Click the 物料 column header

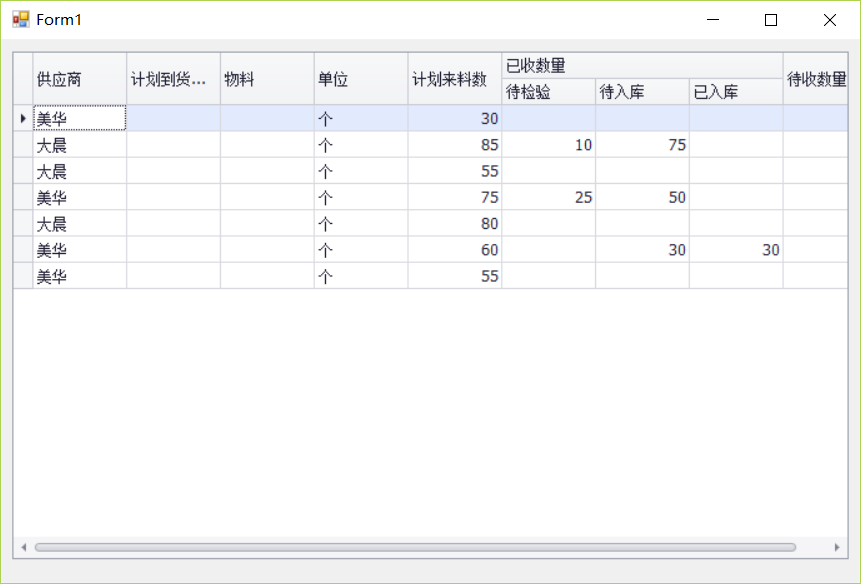[267, 79]
